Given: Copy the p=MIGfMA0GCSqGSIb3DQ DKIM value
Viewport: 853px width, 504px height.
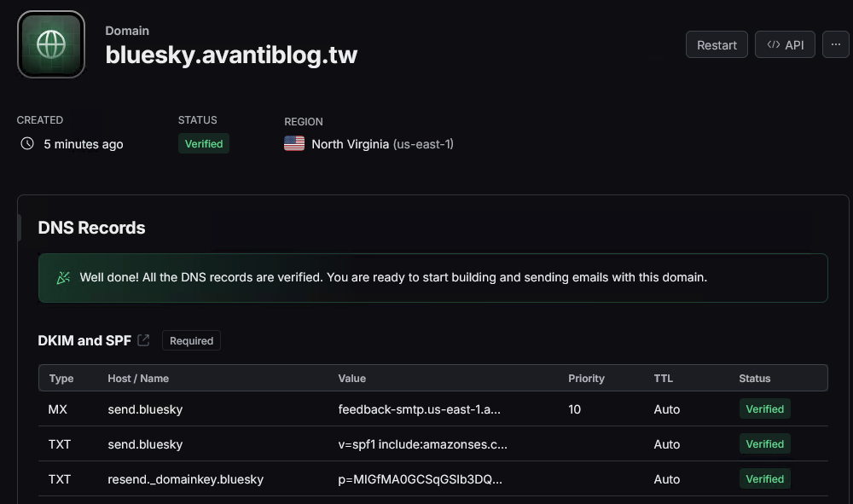Looking at the screenshot, I should (420, 479).
